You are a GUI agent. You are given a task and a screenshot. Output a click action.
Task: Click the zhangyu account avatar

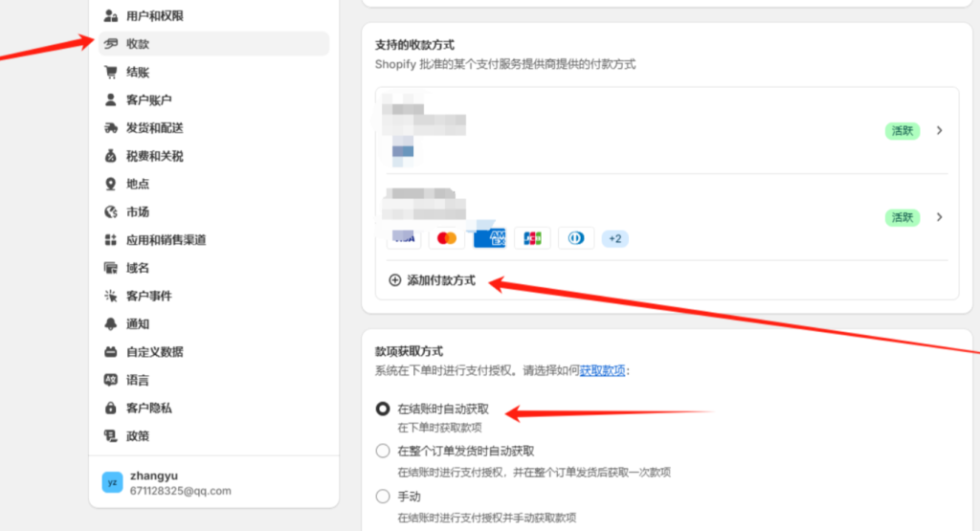click(112, 482)
